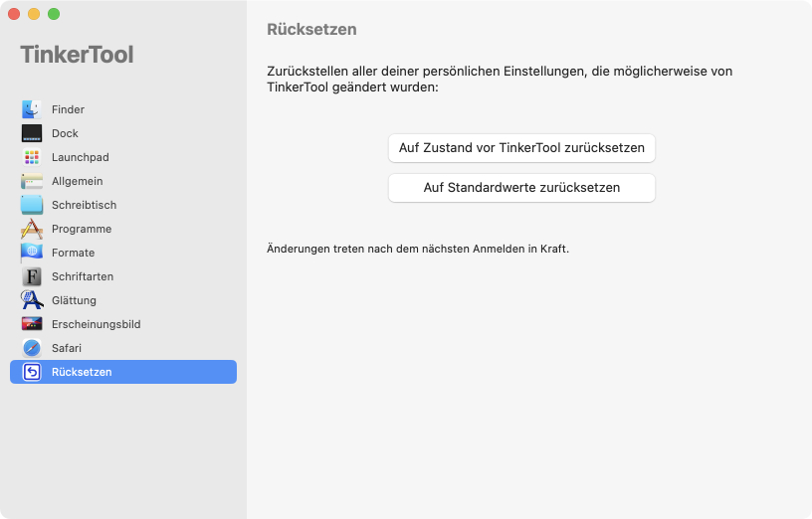Open Erscheinungsbild settings

(123, 324)
